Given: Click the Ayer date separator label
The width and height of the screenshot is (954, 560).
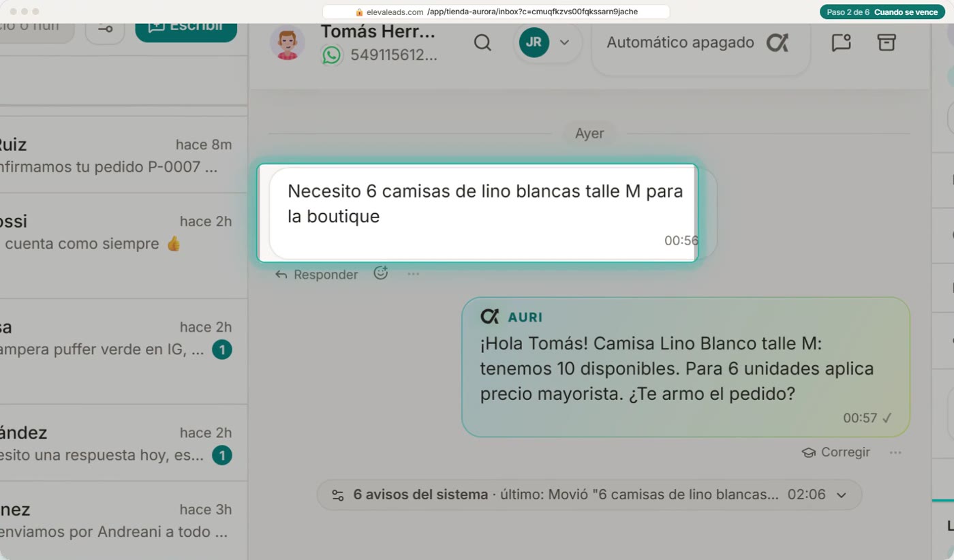Looking at the screenshot, I should [589, 133].
